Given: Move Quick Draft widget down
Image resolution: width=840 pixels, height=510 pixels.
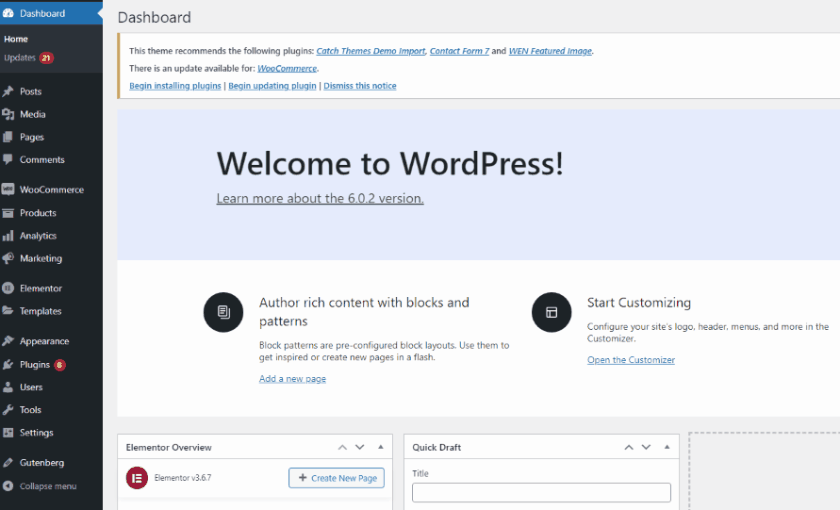Looking at the screenshot, I should [x=646, y=447].
